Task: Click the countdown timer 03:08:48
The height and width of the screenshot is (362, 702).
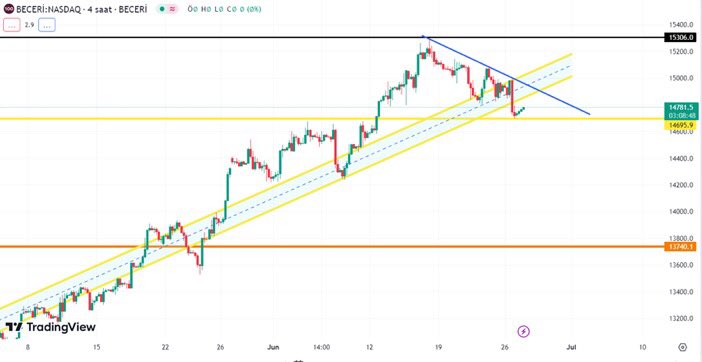Action: click(681, 115)
